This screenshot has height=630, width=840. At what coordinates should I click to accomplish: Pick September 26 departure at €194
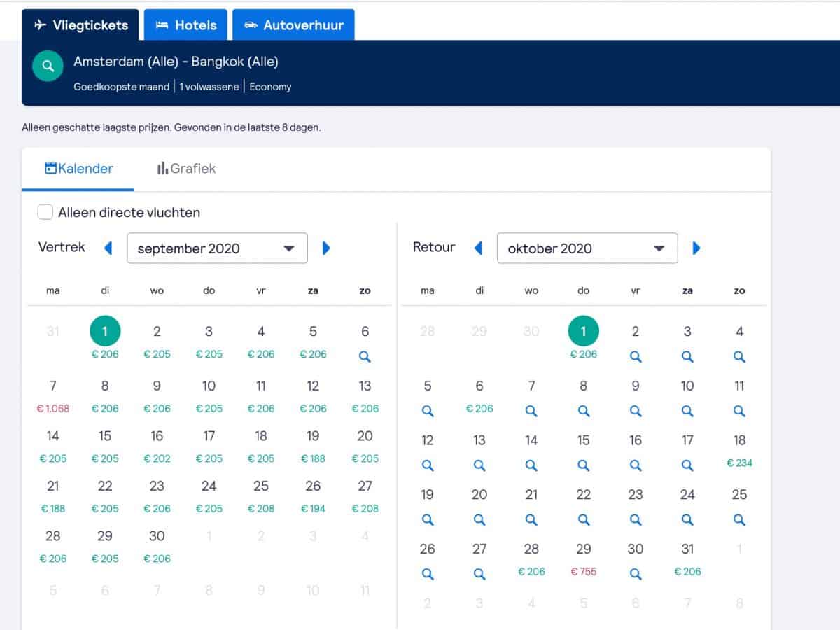(x=313, y=497)
